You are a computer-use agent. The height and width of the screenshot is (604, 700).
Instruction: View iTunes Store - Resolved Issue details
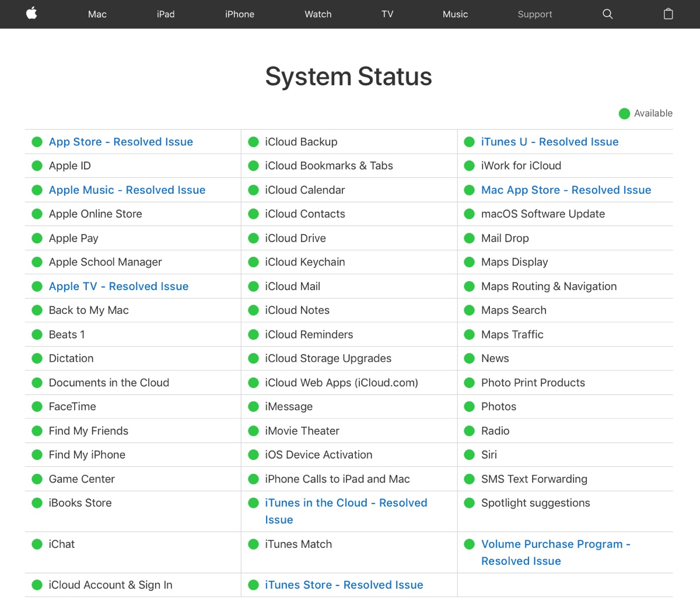coord(344,585)
